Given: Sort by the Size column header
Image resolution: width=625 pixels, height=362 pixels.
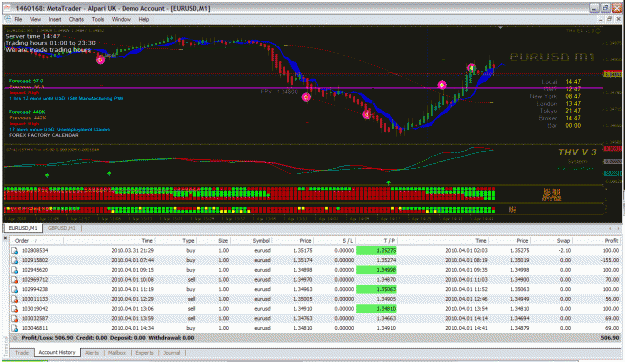Looking at the screenshot, I should pyautogui.click(x=223, y=241).
